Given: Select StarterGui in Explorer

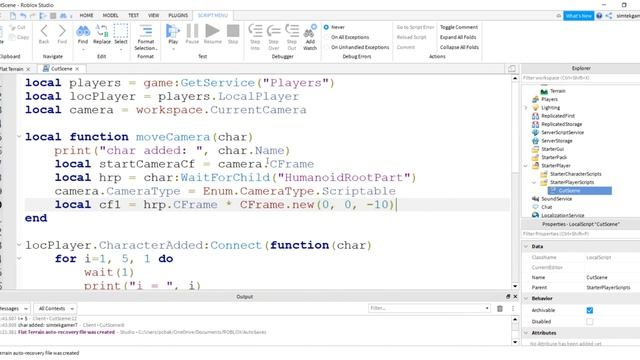Looking at the screenshot, I should (x=553, y=149).
